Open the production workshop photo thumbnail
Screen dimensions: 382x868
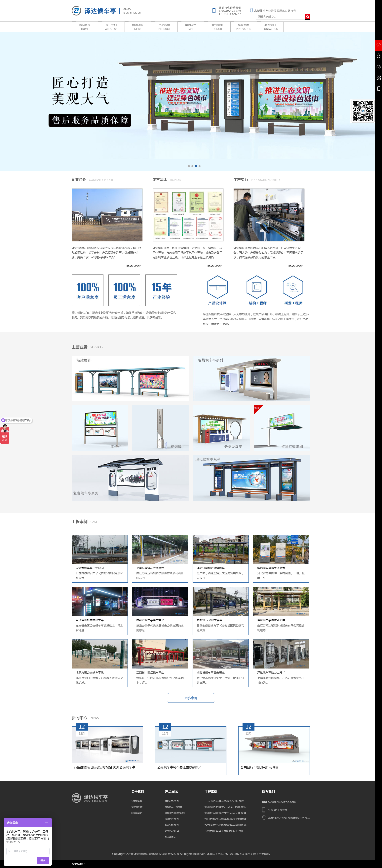269,215
